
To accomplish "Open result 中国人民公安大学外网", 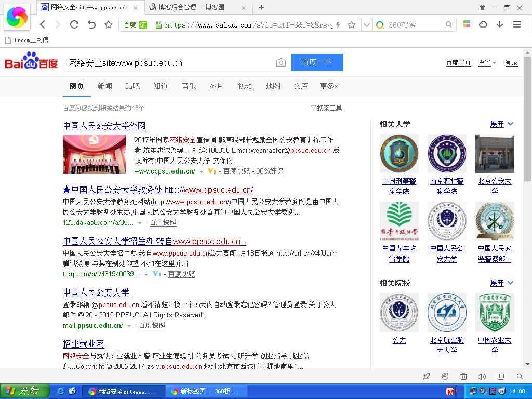I will [x=104, y=126].
